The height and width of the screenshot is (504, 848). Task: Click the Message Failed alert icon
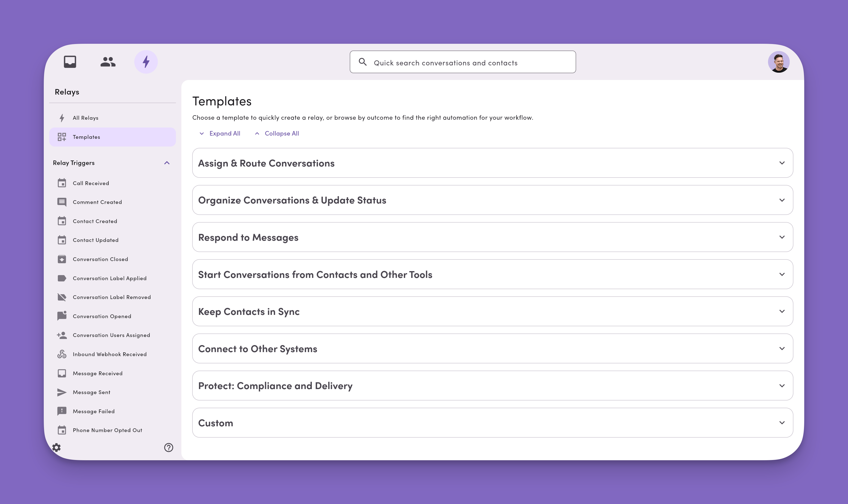click(62, 411)
